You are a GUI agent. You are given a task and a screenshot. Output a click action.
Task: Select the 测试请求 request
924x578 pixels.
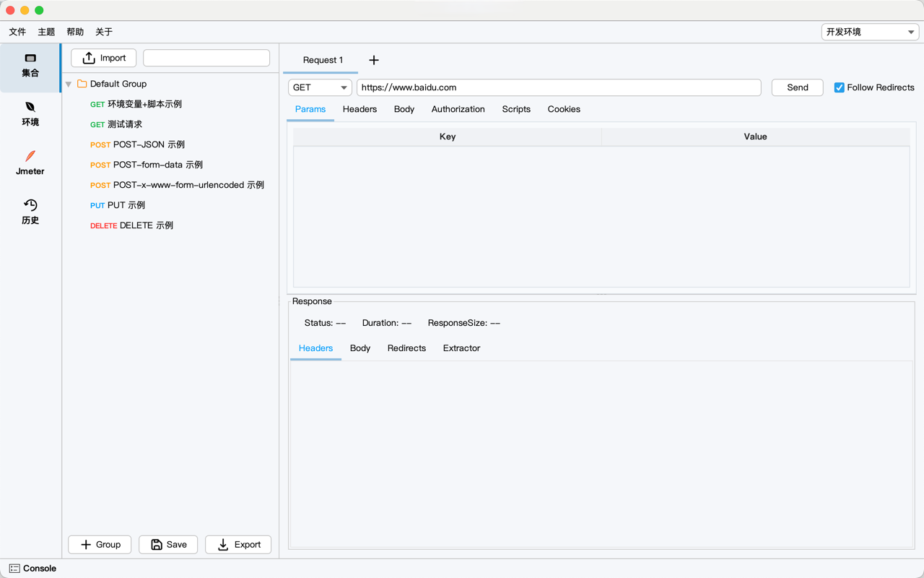point(116,124)
